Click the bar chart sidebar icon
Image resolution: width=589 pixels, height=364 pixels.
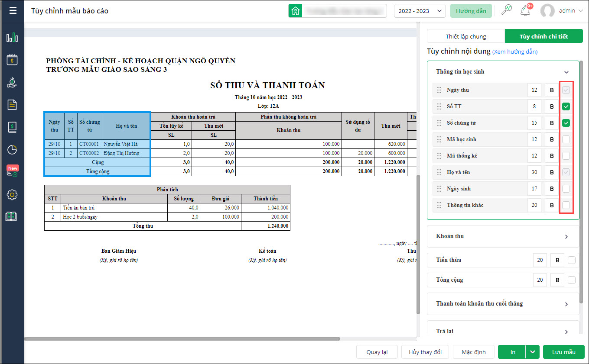12,38
